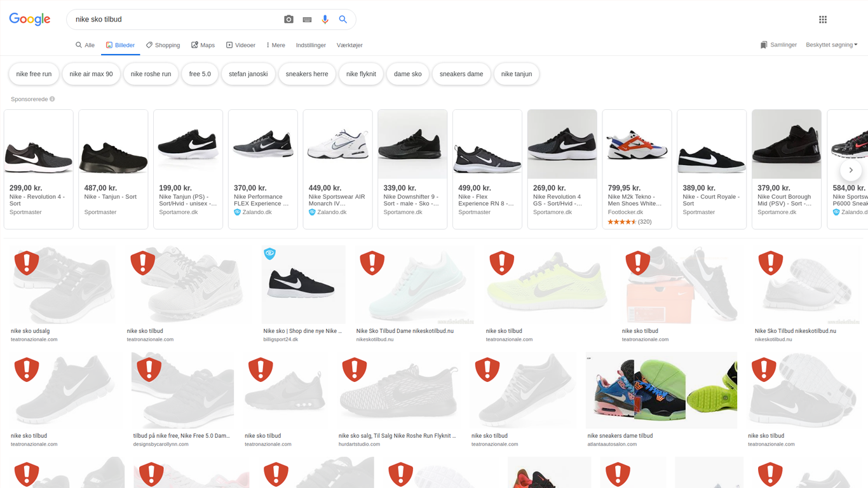Screen dimensions: 868x488
Task: Click blue eye shield on billigsport24 image
Action: click(x=270, y=254)
